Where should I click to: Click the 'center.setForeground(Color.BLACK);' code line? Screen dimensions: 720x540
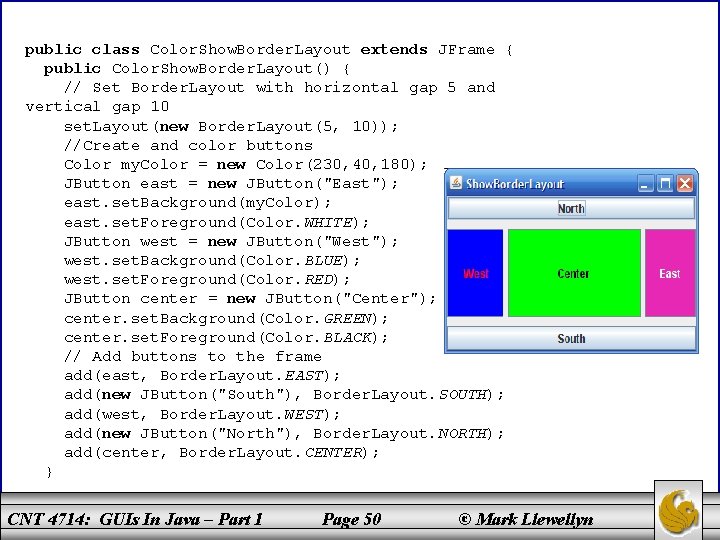226,338
